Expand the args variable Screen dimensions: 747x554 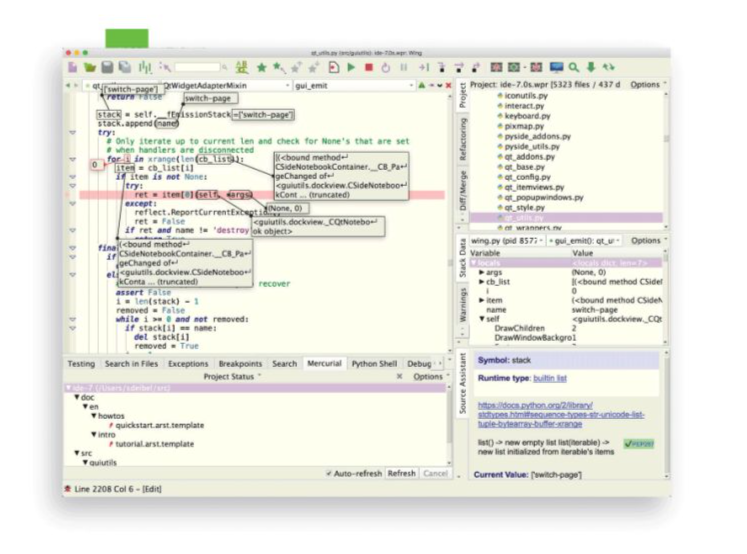point(482,272)
